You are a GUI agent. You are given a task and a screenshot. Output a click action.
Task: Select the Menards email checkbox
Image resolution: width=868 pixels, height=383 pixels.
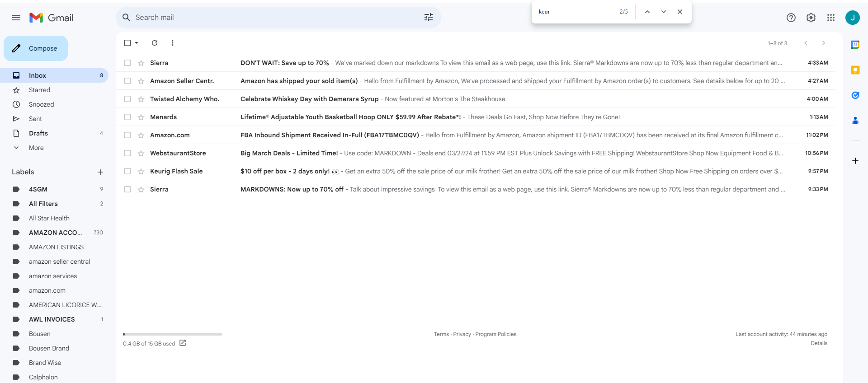click(x=127, y=117)
